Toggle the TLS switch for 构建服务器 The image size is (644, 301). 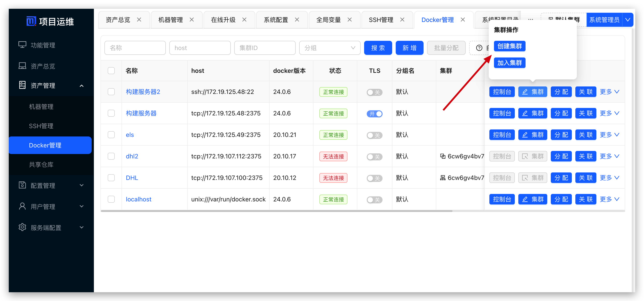click(x=374, y=114)
